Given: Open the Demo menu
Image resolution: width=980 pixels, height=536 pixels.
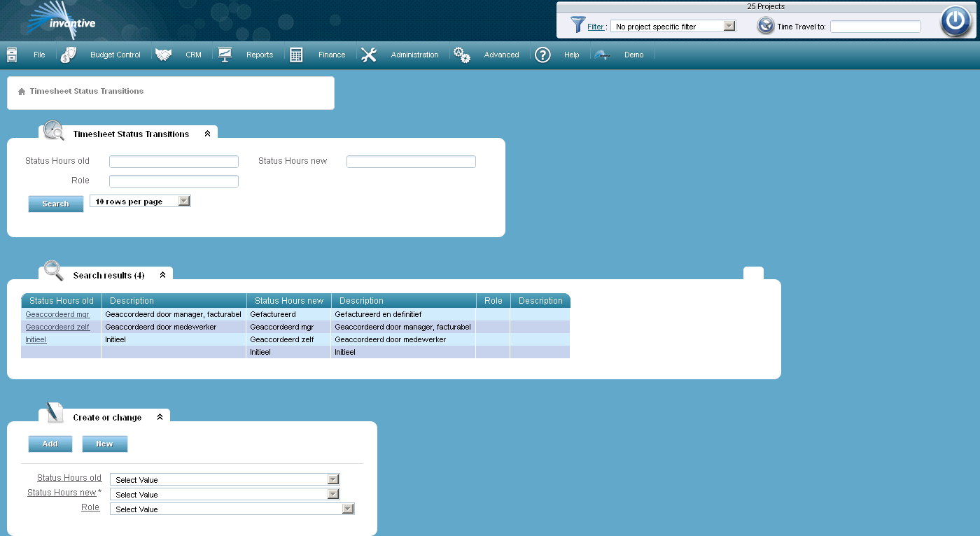Looking at the screenshot, I should tap(632, 54).
